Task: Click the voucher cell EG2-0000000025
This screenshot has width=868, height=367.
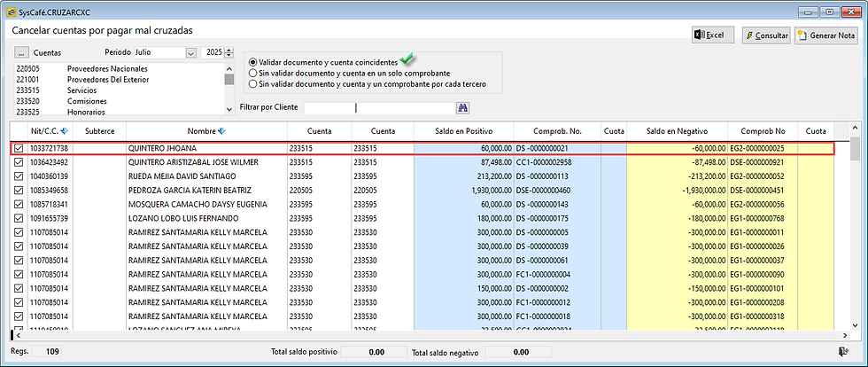Action: pyautogui.click(x=763, y=149)
